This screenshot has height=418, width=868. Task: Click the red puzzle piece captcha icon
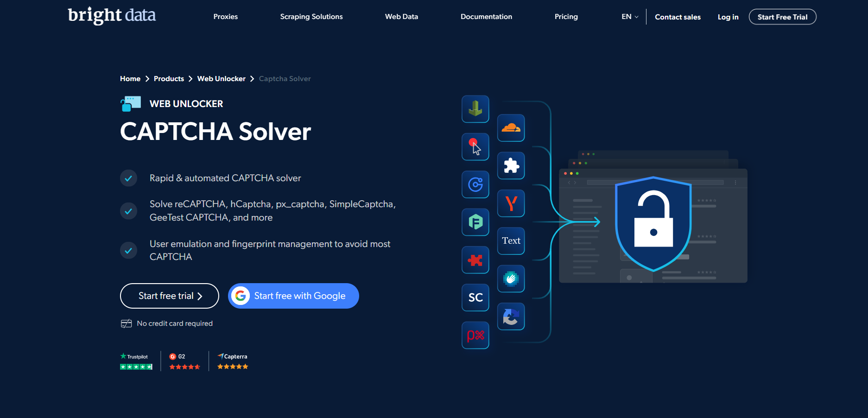pos(475,260)
